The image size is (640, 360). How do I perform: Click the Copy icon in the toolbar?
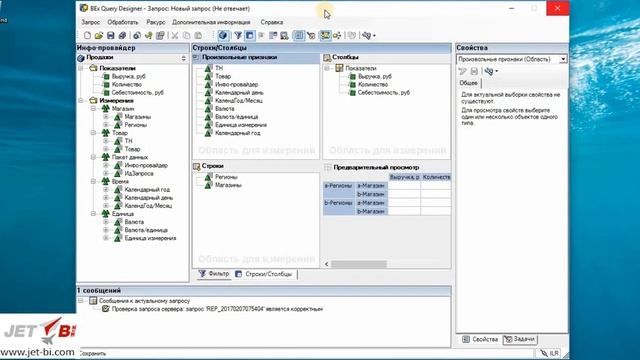(187, 36)
